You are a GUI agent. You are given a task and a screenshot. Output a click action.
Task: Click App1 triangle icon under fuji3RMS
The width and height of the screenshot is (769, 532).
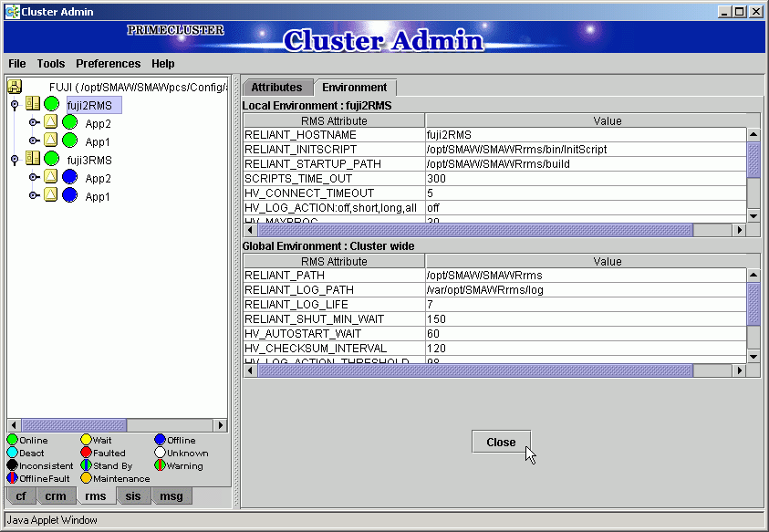(50, 194)
